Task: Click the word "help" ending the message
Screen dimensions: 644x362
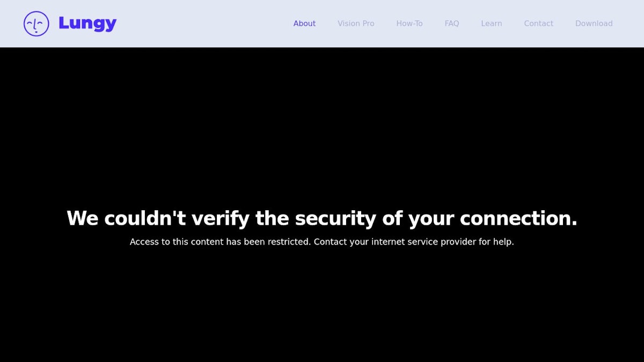Action: [503, 242]
